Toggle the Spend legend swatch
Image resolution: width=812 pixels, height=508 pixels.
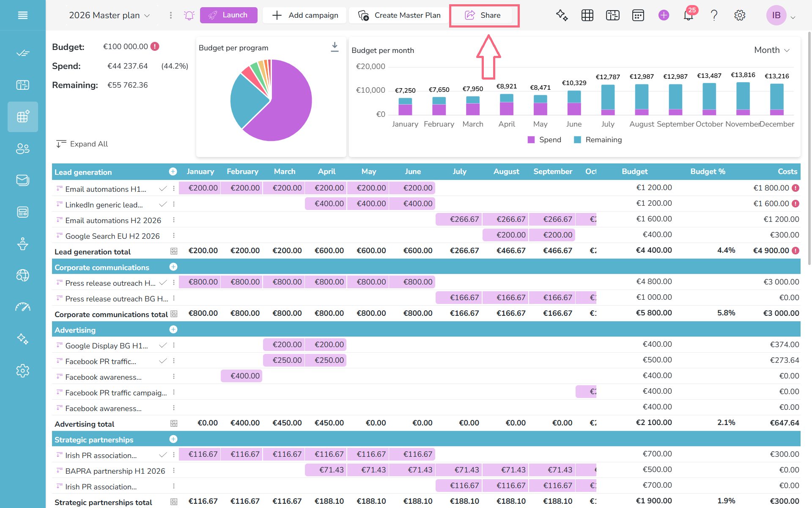coord(531,140)
